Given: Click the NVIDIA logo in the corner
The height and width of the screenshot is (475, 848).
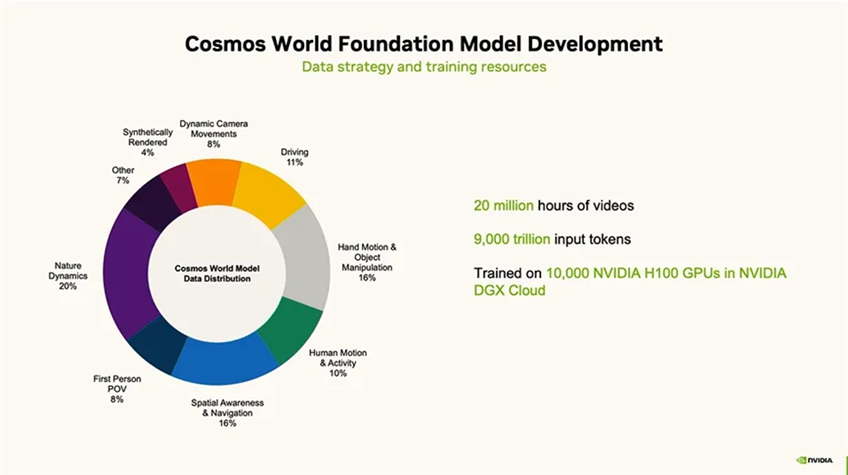Looking at the screenshot, I should point(817,460).
